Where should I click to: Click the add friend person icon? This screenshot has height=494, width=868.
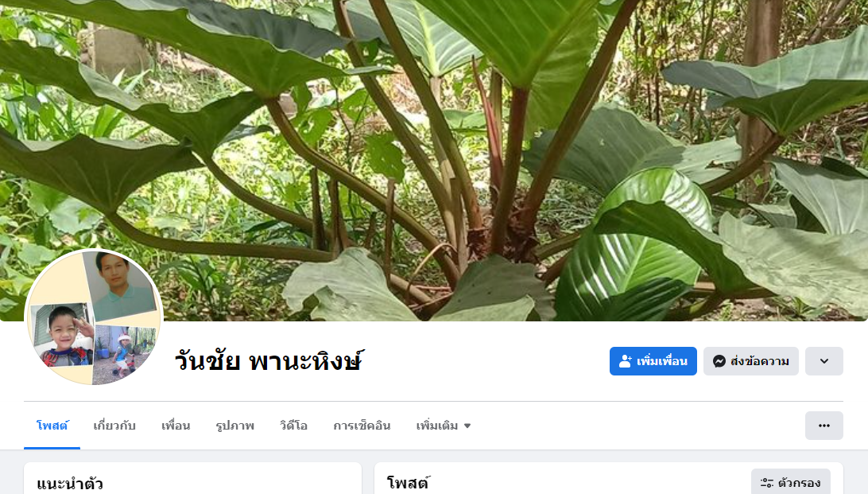point(625,361)
